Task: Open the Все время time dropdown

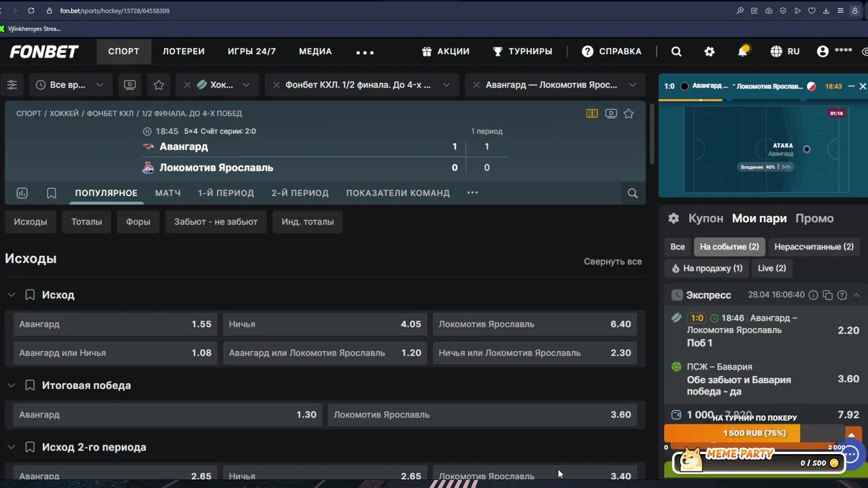Action: pos(71,85)
